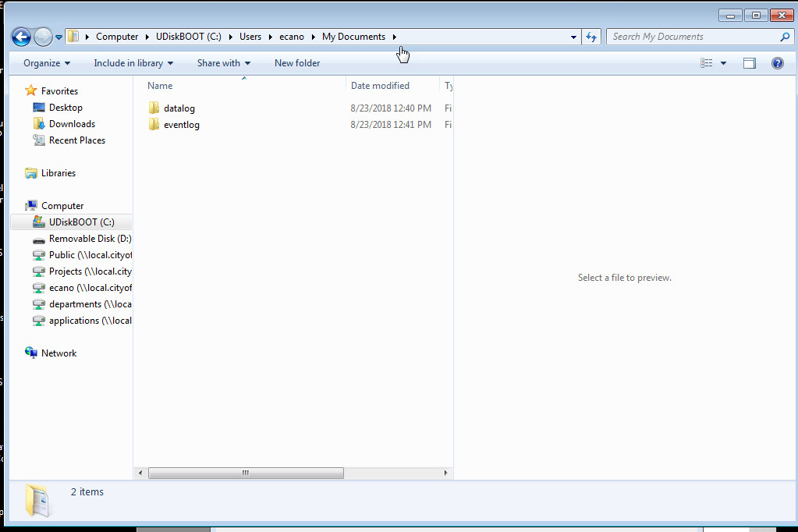Open the departments network drive

(90, 304)
